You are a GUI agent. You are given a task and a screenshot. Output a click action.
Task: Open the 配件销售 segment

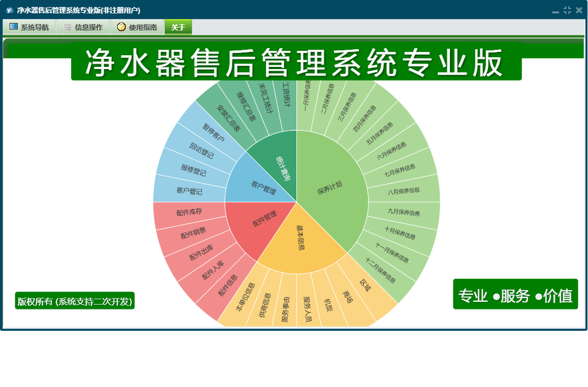click(x=193, y=233)
